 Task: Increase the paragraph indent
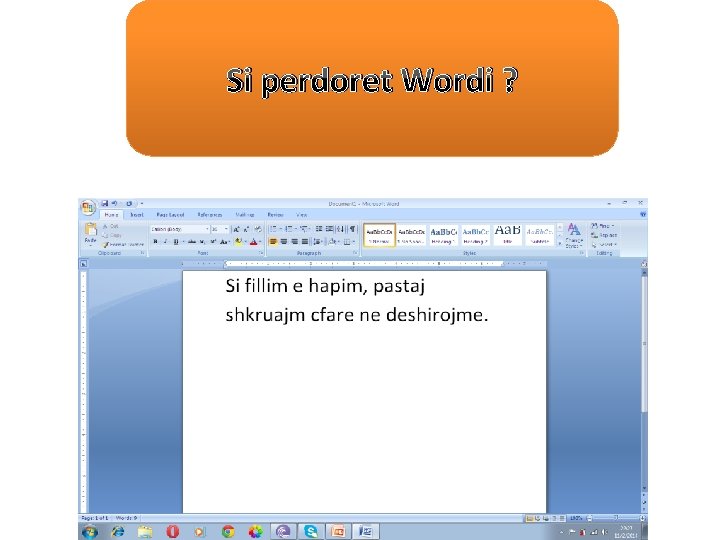329,229
